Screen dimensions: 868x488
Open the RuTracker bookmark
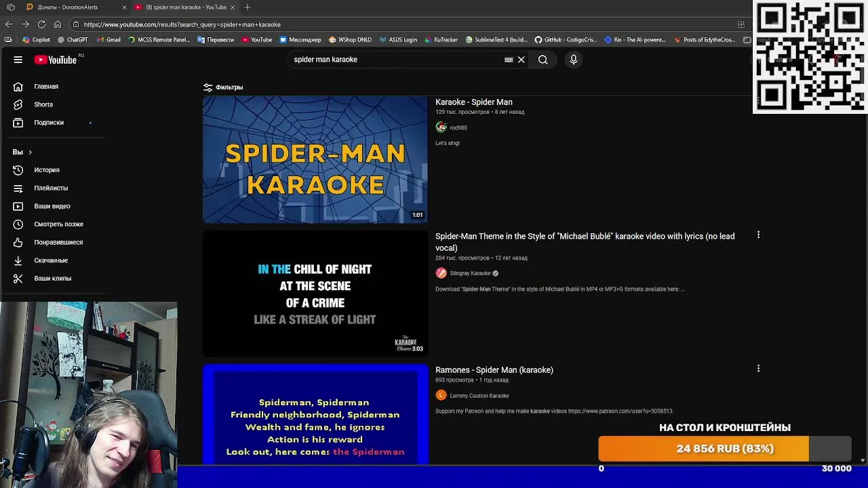441,40
